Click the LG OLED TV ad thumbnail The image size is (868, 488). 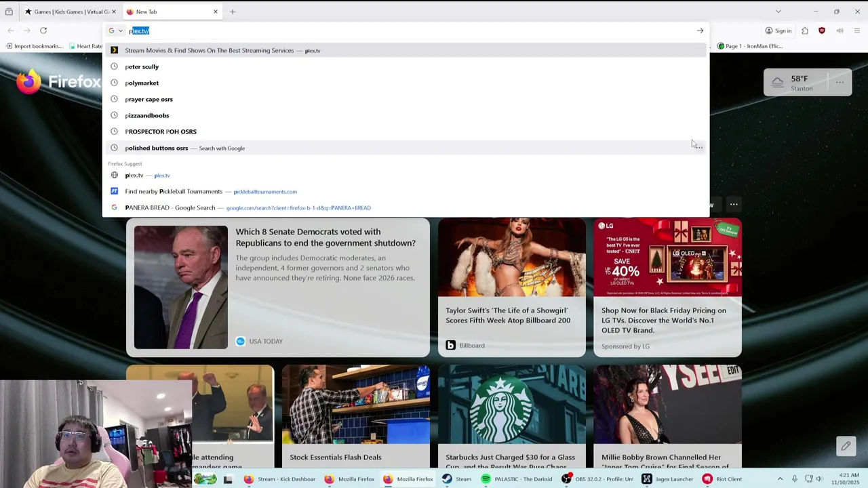point(668,258)
